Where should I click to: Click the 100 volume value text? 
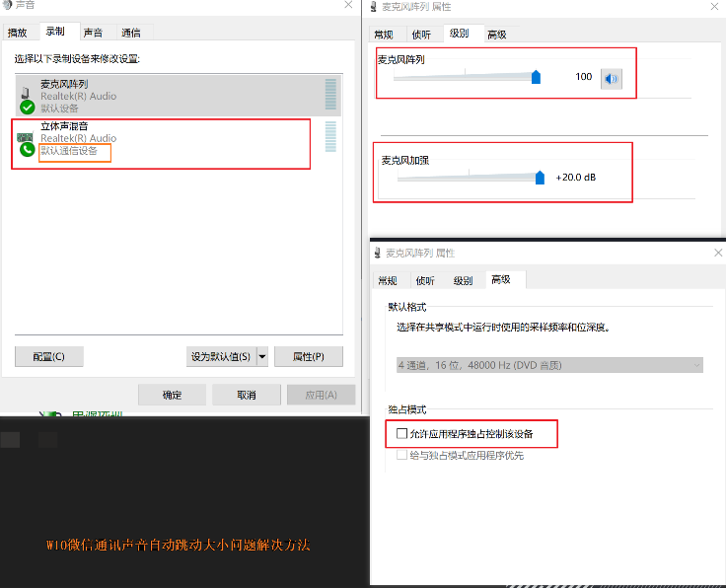click(583, 77)
